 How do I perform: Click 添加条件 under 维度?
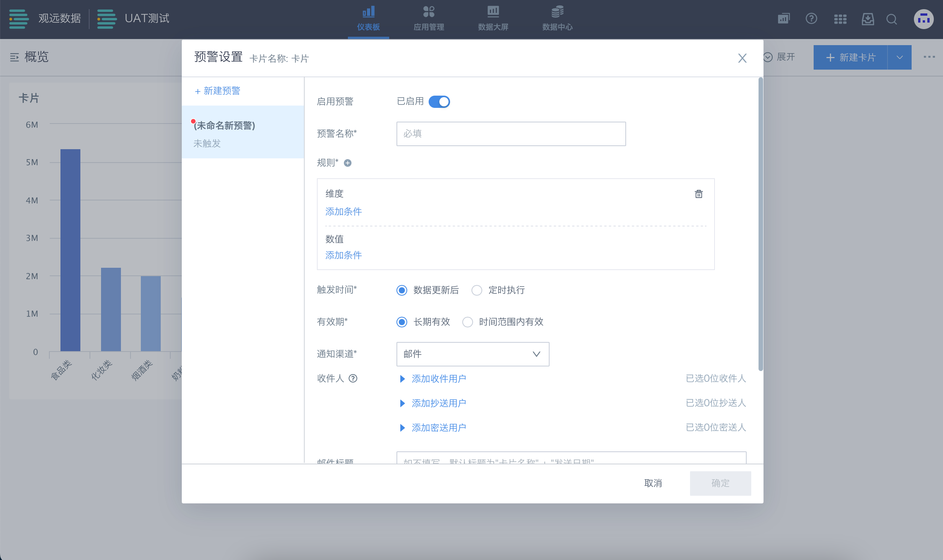pyautogui.click(x=343, y=211)
